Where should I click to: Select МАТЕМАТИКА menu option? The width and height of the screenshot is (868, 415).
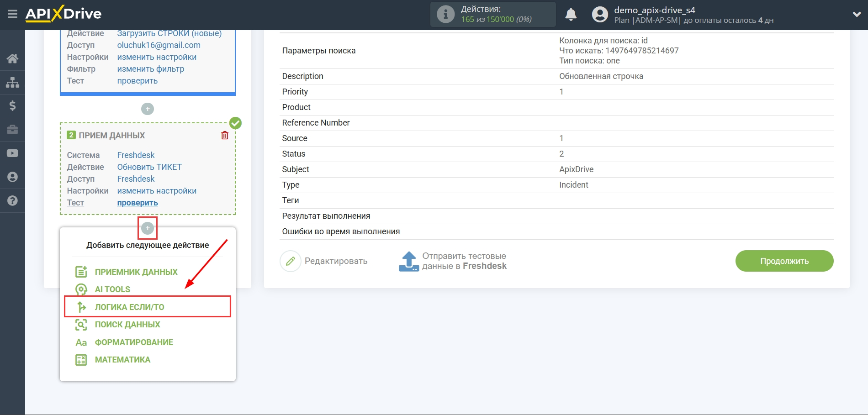[x=122, y=360]
